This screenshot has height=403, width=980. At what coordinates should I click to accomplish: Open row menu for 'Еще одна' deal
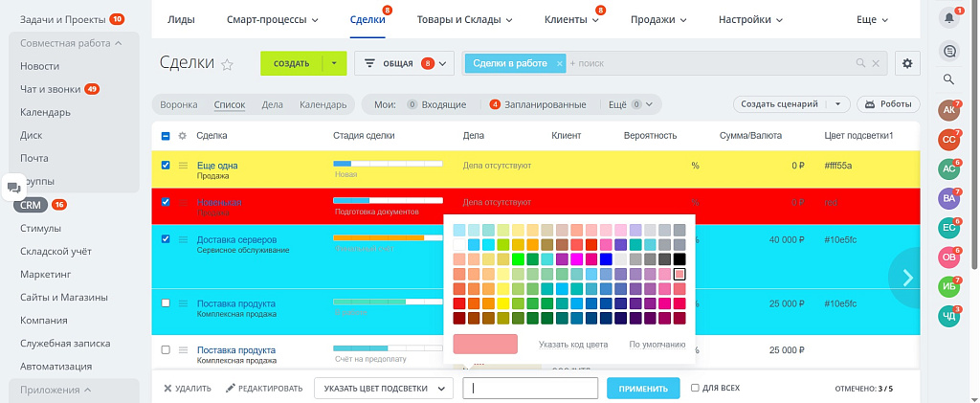pos(183,166)
